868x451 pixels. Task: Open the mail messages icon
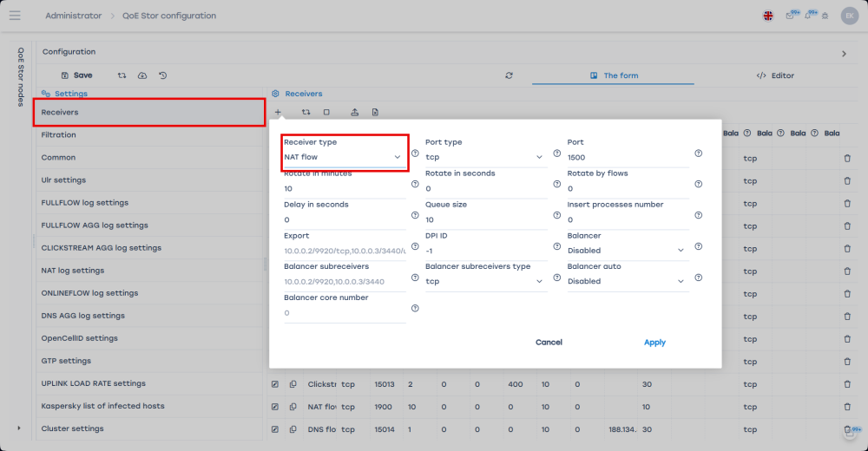pos(789,16)
